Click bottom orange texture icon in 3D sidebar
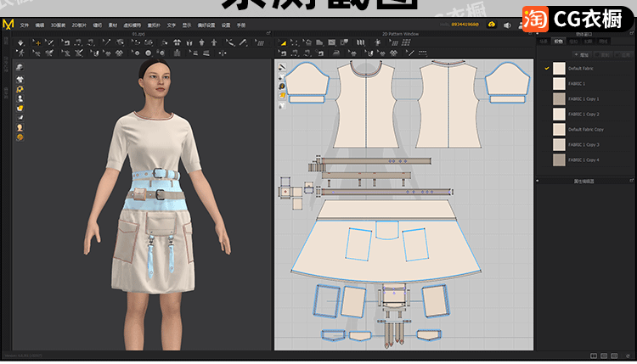 (x=20, y=137)
